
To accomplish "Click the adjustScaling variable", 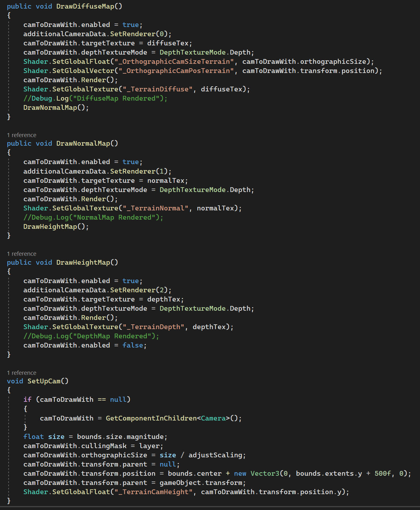I will [215, 455].
